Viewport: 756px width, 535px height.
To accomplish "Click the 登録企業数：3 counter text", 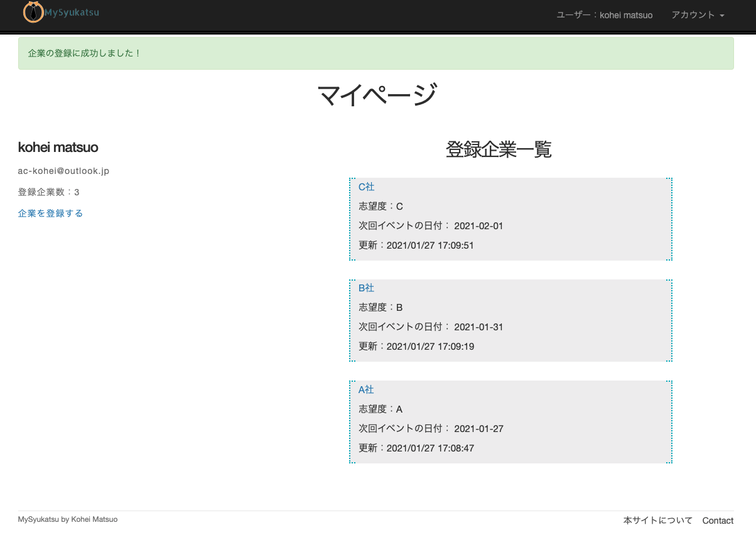I will [48, 192].
